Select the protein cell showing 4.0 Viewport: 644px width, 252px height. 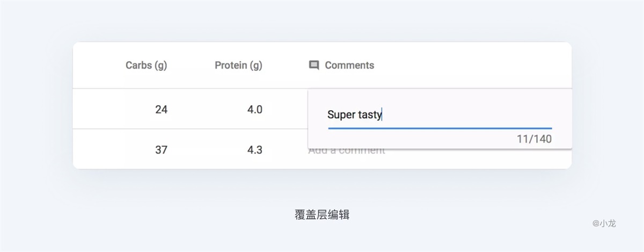click(x=254, y=110)
